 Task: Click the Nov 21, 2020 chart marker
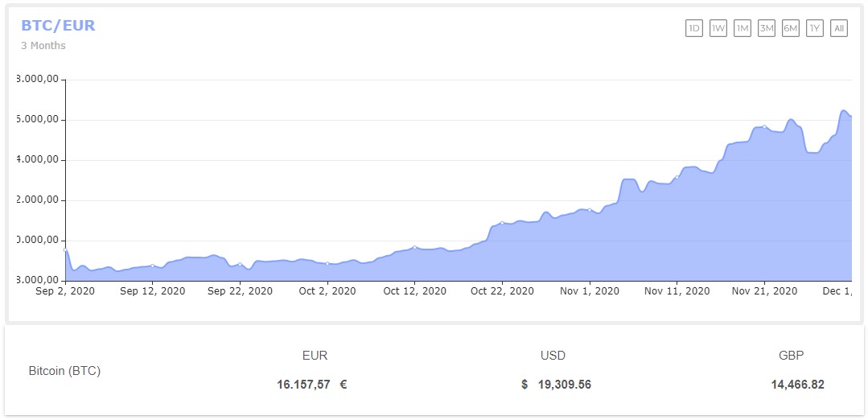(x=764, y=127)
